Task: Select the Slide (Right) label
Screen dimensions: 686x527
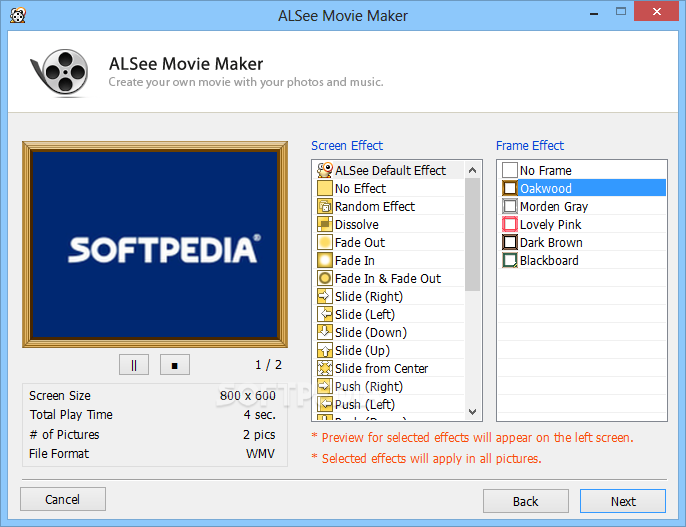Action: click(369, 296)
